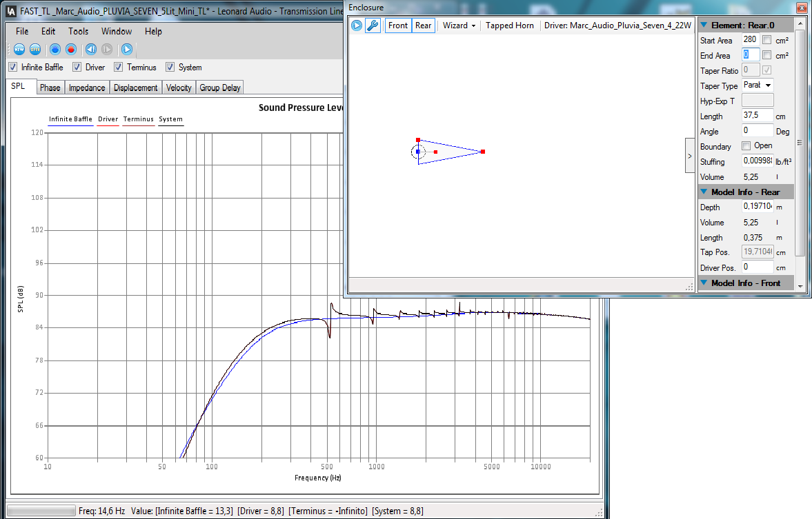Click the blue dot toolbar icon
The image size is (812, 519).
pyautogui.click(x=55, y=49)
